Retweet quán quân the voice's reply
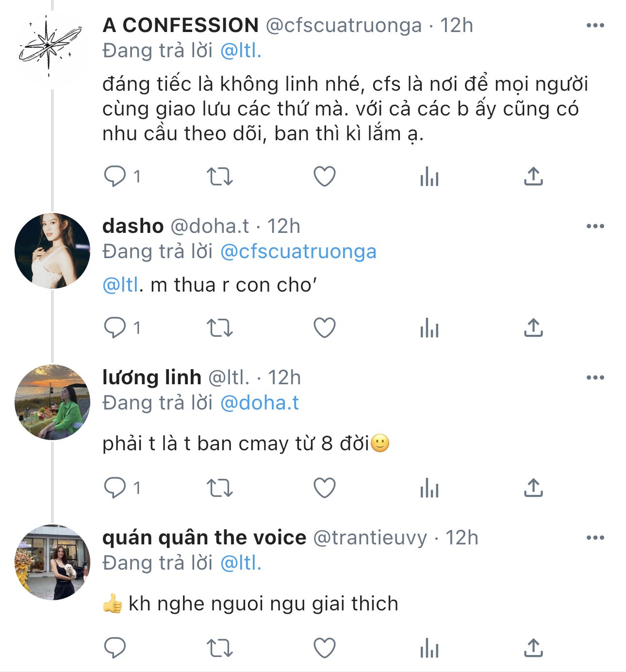 [x=220, y=648]
